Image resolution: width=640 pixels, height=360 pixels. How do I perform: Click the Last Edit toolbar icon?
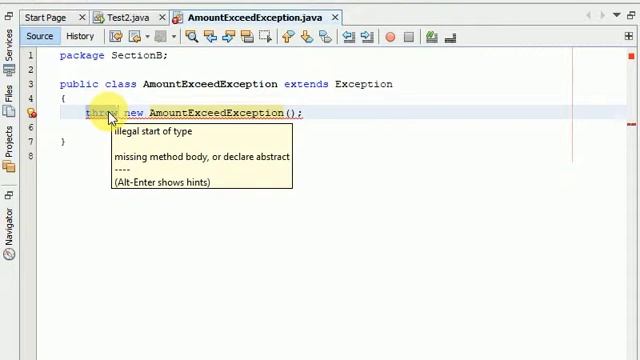point(116,37)
